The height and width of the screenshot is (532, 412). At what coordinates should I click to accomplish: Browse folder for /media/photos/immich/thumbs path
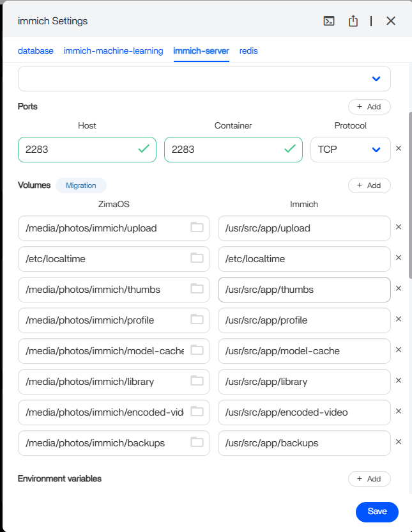click(x=197, y=289)
